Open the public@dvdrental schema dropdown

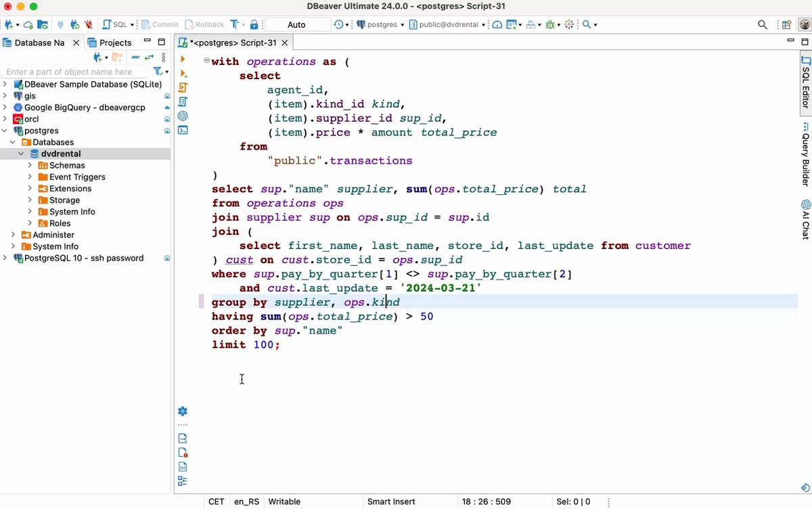click(448, 25)
